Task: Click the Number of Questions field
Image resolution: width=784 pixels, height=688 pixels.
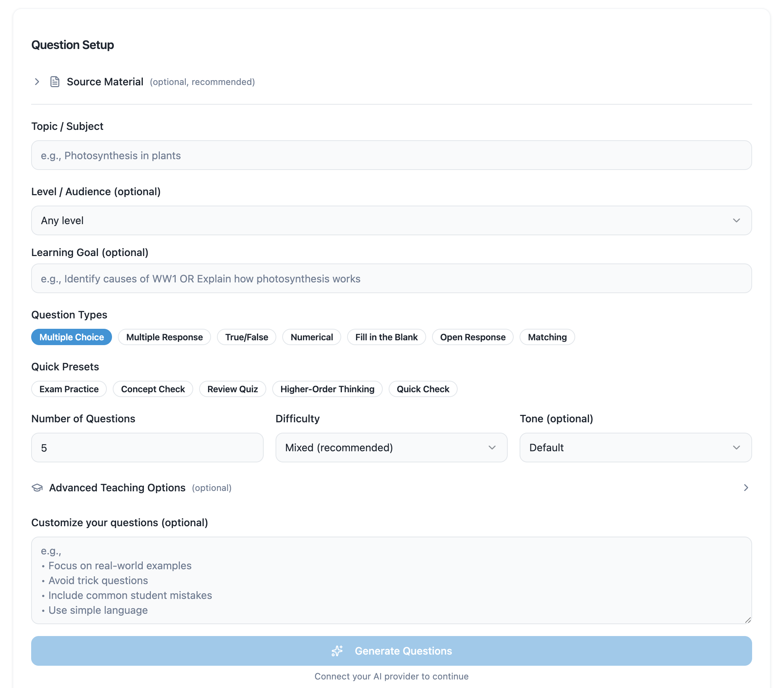Action: click(x=147, y=448)
